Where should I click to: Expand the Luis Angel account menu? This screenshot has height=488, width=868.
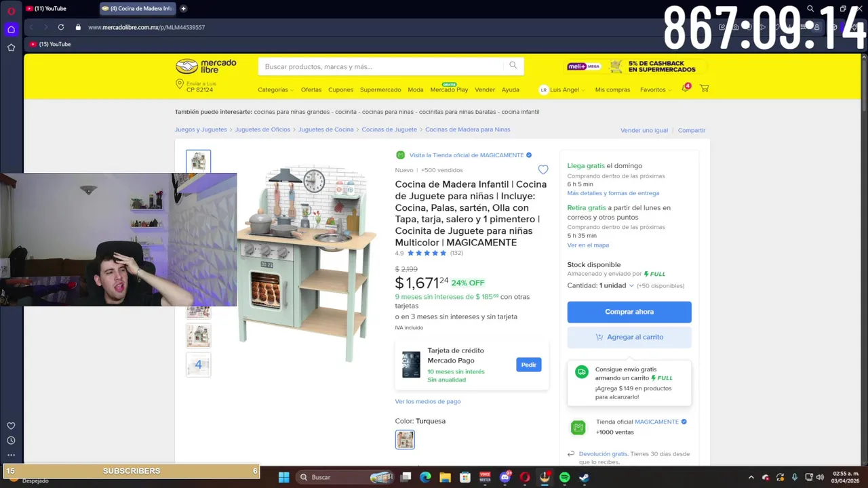(563, 89)
